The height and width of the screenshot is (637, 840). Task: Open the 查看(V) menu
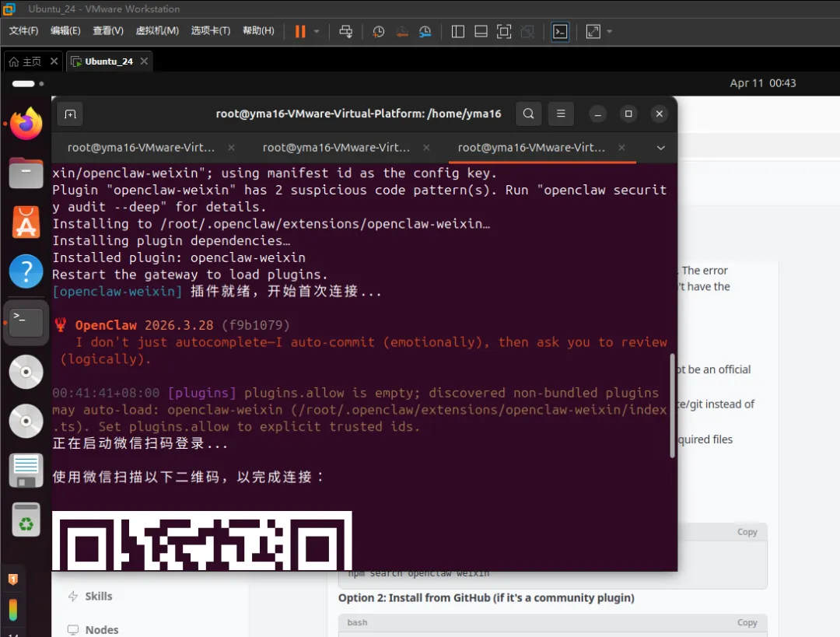107,31
